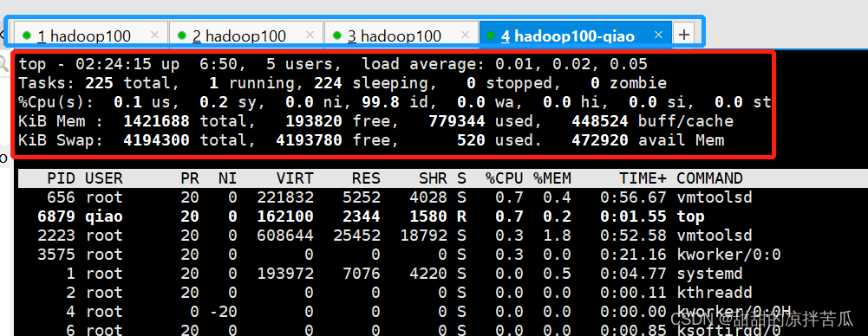Image resolution: width=868 pixels, height=336 pixels.
Task: Click green status dot on 4 hadoop100-qiao tab
Action: (x=490, y=36)
